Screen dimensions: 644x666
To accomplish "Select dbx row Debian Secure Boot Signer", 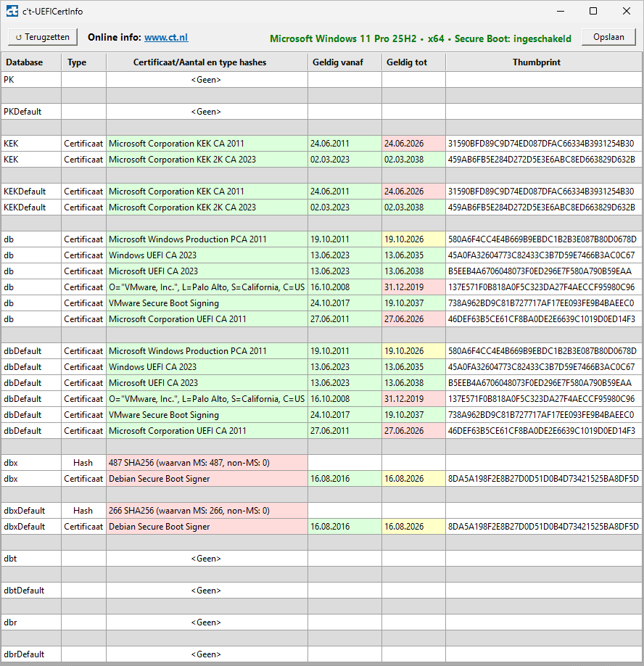I will [x=321, y=479].
